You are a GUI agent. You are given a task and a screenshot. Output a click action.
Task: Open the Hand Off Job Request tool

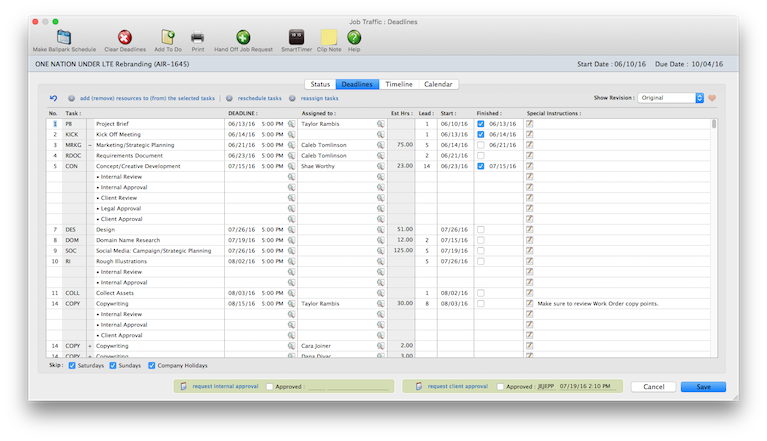point(243,37)
